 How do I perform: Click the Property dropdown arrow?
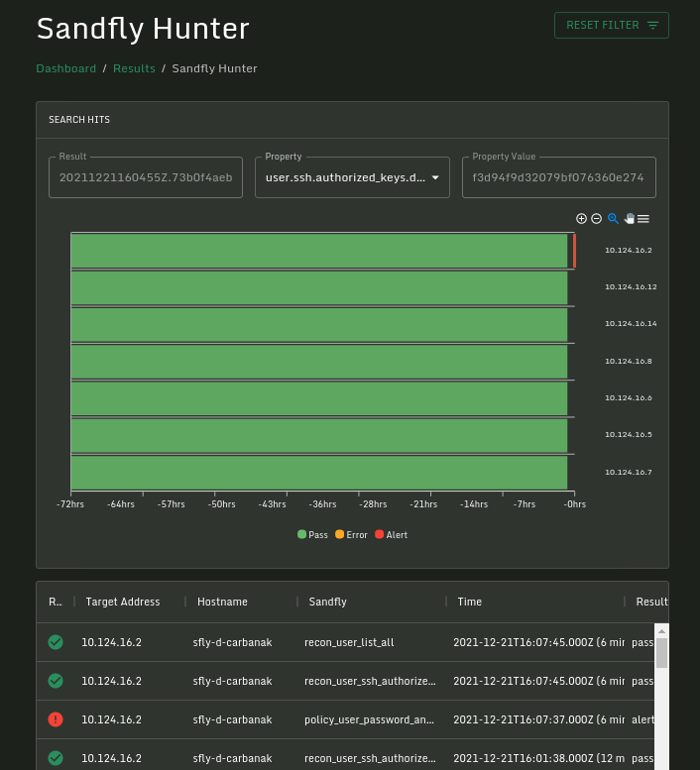pos(435,177)
